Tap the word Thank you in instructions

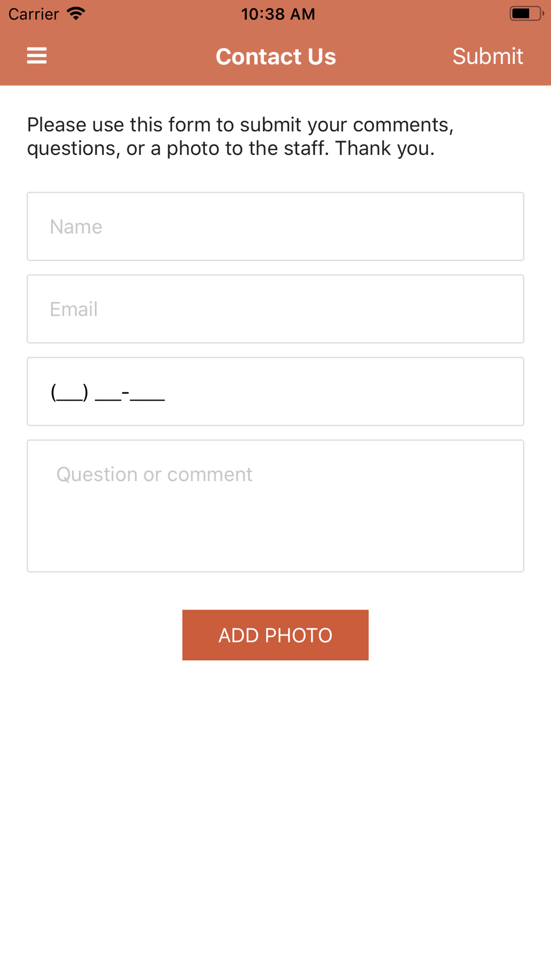point(385,148)
